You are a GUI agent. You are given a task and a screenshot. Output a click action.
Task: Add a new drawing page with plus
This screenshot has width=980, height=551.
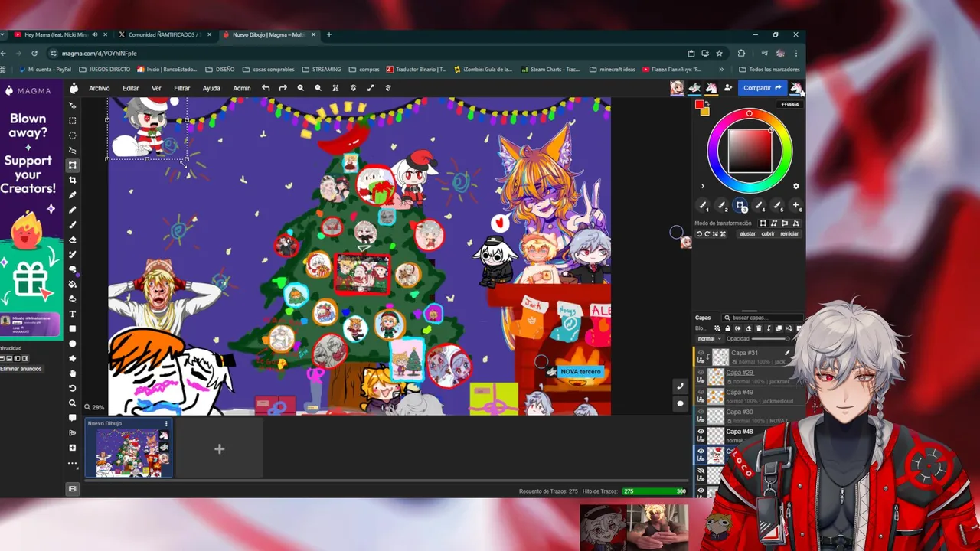click(219, 449)
